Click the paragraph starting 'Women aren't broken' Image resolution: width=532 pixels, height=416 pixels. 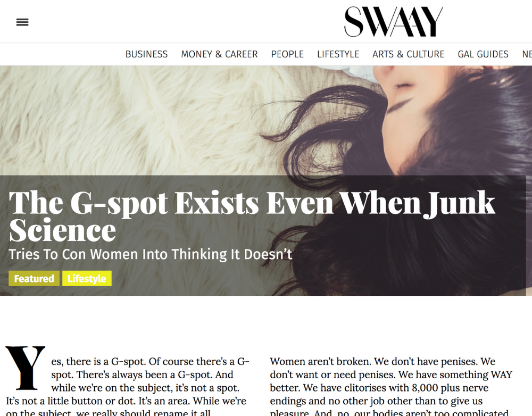(391, 387)
